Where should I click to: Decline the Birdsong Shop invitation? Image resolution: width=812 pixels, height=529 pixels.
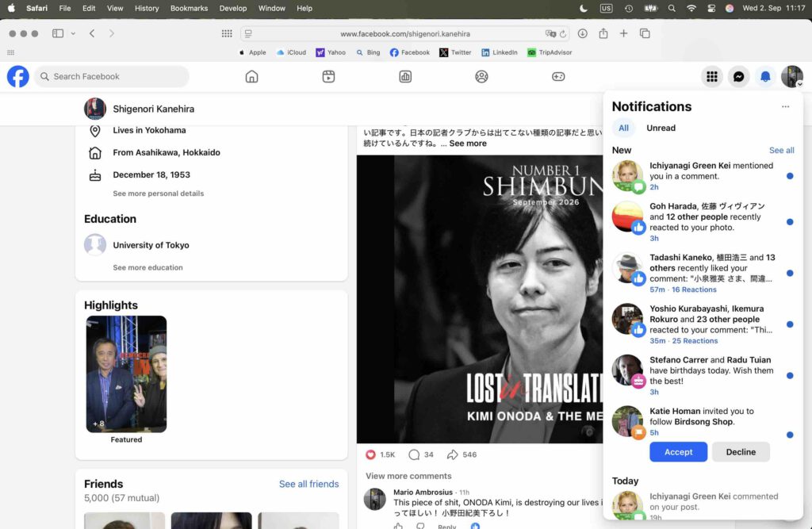point(741,452)
